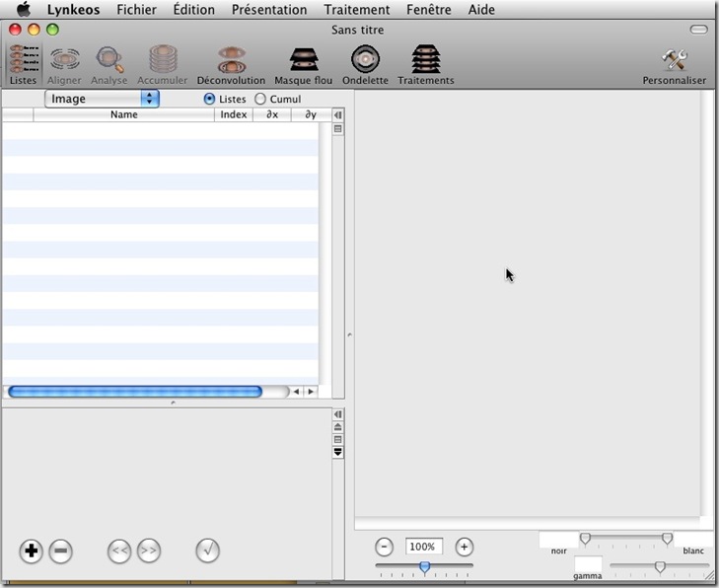Open the Ondelette tool

[365, 65]
